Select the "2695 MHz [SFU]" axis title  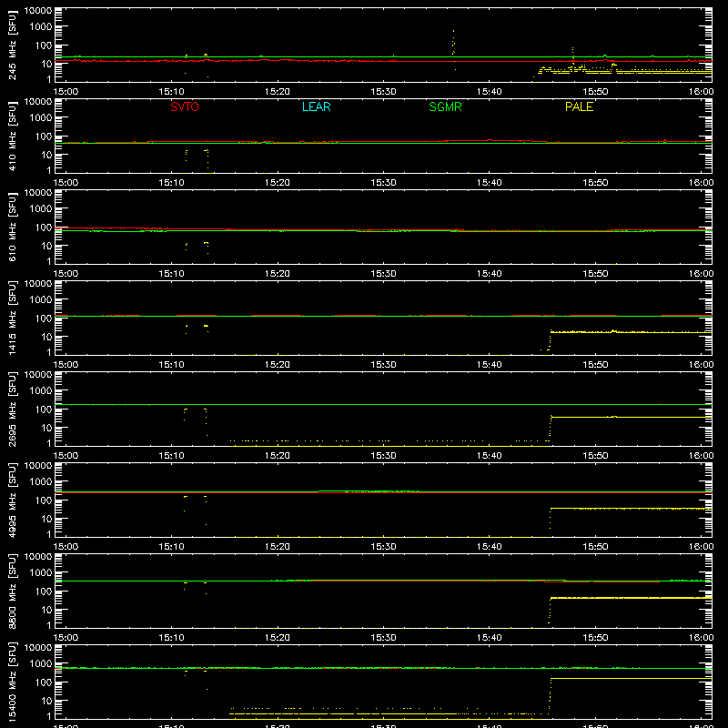point(13,409)
